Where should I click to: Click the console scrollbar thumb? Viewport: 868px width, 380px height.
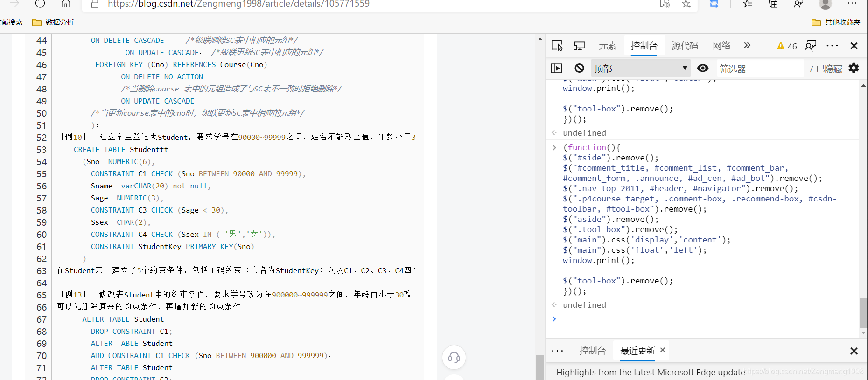(x=863, y=313)
